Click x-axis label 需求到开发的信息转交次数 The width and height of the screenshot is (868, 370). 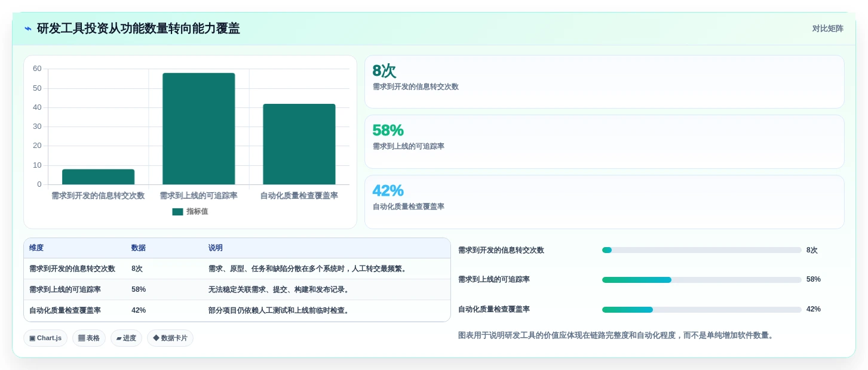98,196
